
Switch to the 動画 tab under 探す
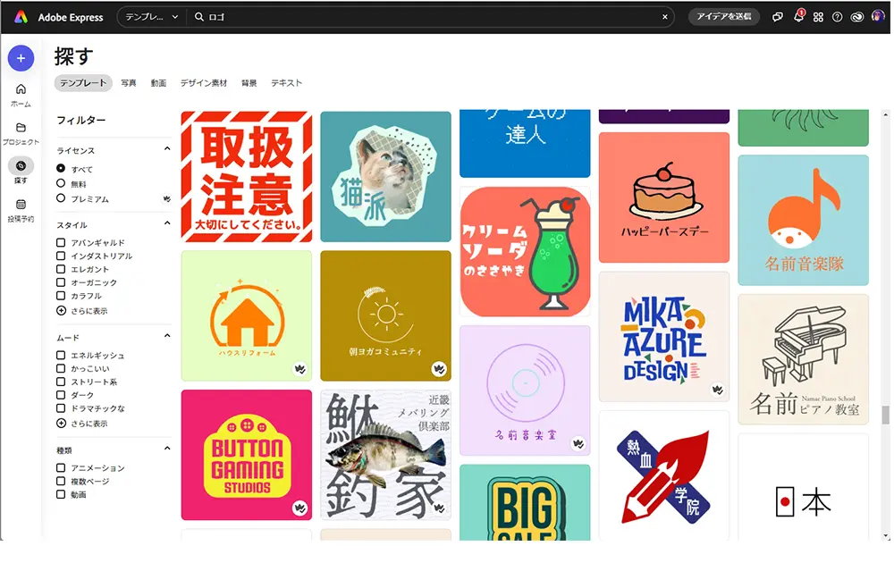tap(158, 82)
